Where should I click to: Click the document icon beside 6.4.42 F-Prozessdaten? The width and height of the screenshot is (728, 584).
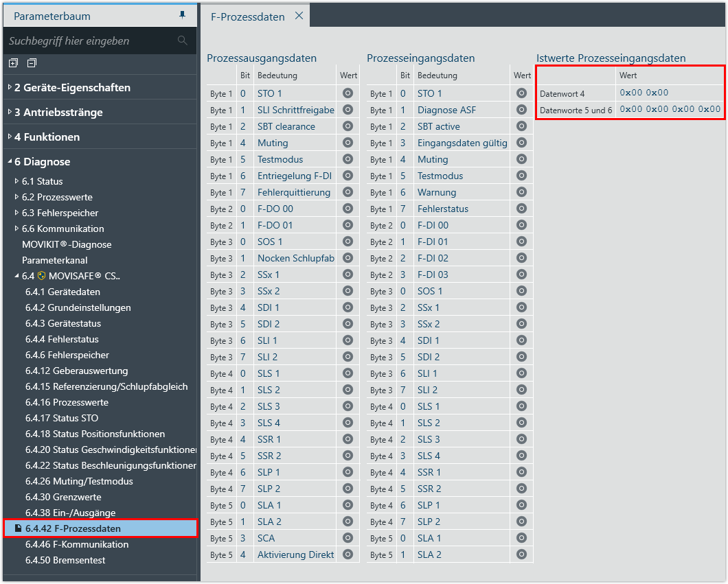(17, 528)
